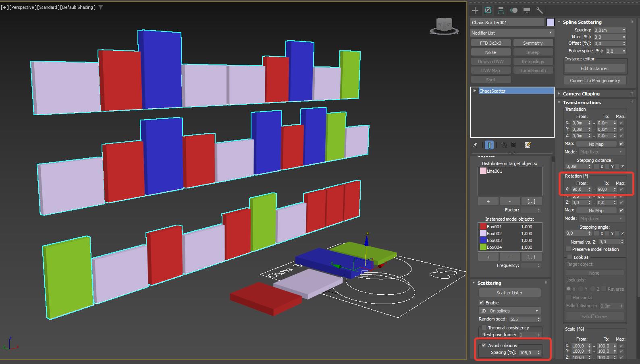
Task: Check Preserve model rotation
Action: pyautogui.click(x=568, y=249)
